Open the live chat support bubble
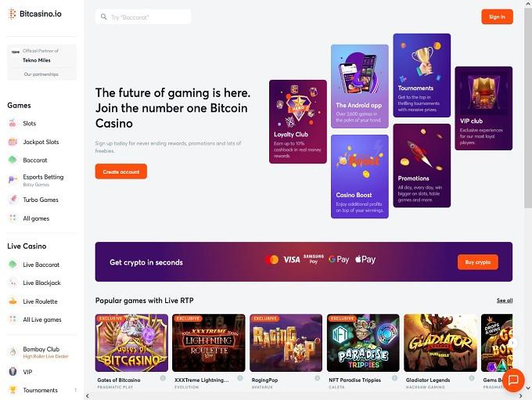 tap(513, 380)
